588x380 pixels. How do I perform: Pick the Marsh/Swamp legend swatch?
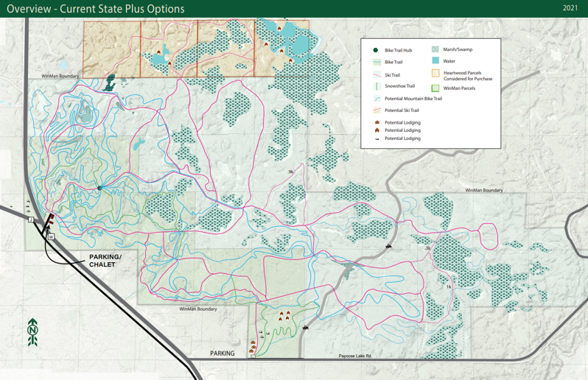coord(435,49)
